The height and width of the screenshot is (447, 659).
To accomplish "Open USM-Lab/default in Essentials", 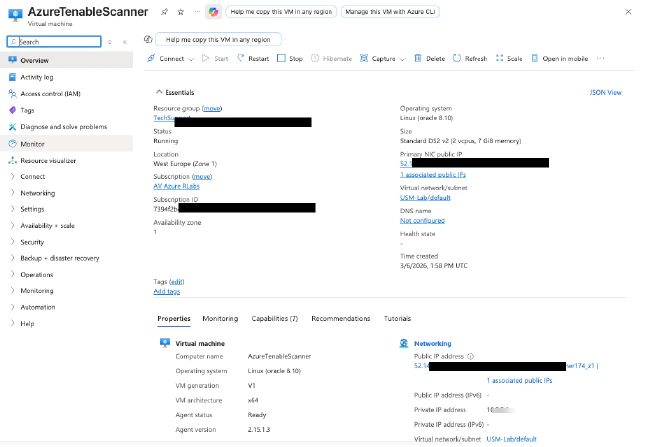I will coord(425,197).
